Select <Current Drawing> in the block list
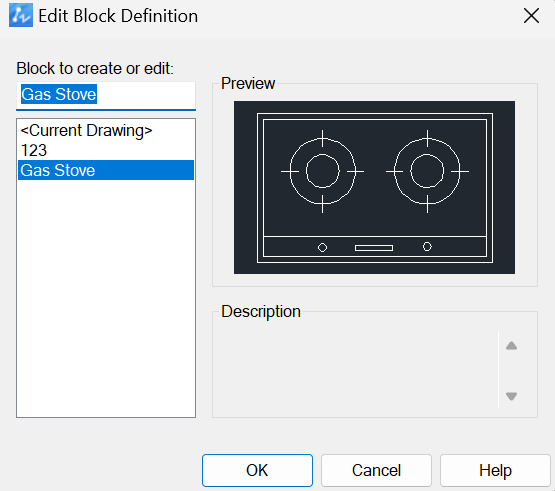Screen dimensions: 555x491 point(86,131)
